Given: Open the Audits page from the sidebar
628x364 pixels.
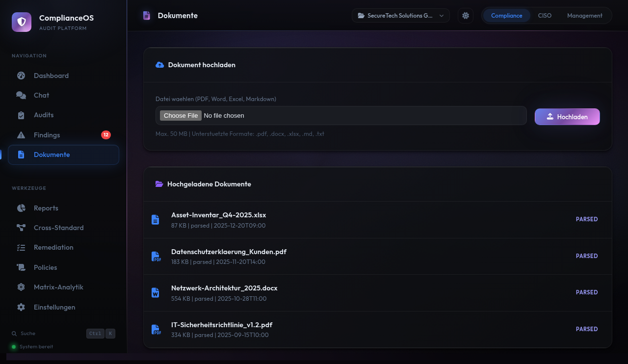Looking at the screenshot, I should 44,115.
